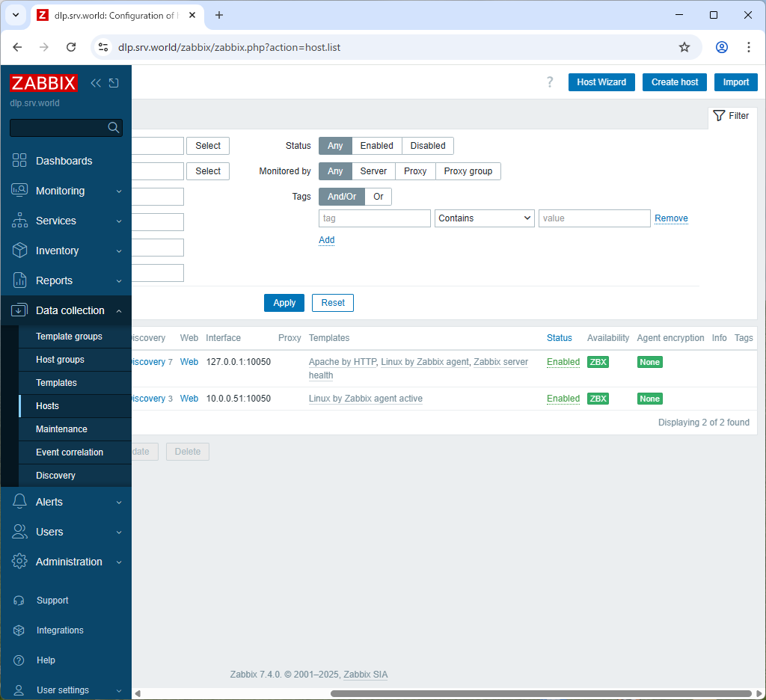Select Templates in the Data collection submenu

coord(55,383)
